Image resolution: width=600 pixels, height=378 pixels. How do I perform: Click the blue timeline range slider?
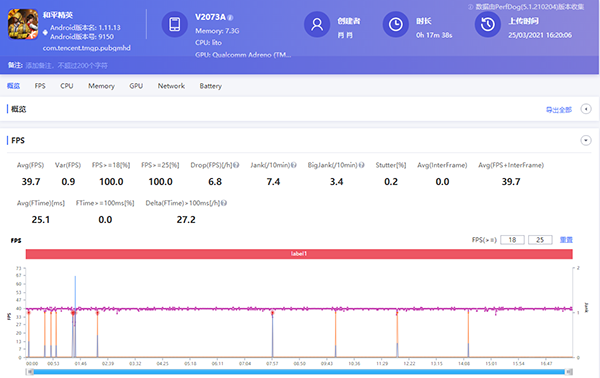[299, 371]
